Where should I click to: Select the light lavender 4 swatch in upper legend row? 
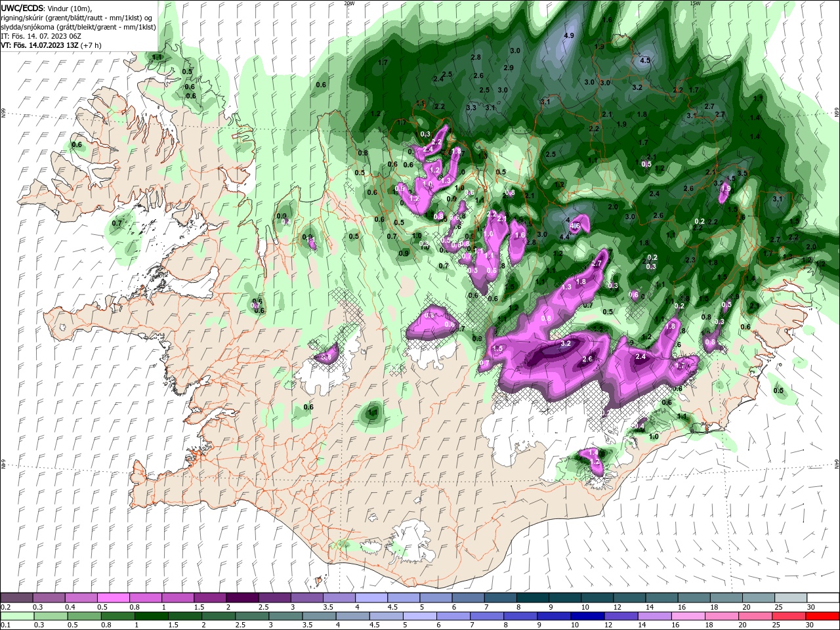pos(371,598)
